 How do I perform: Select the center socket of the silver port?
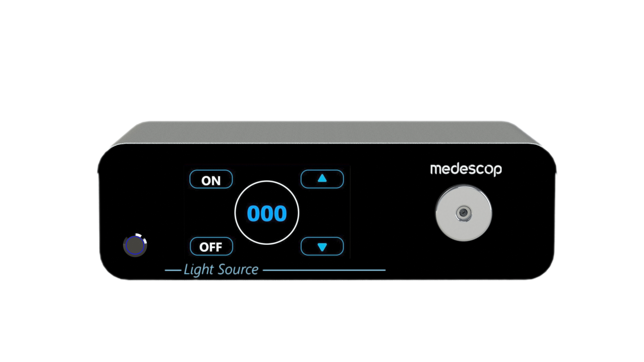click(464, 213)
